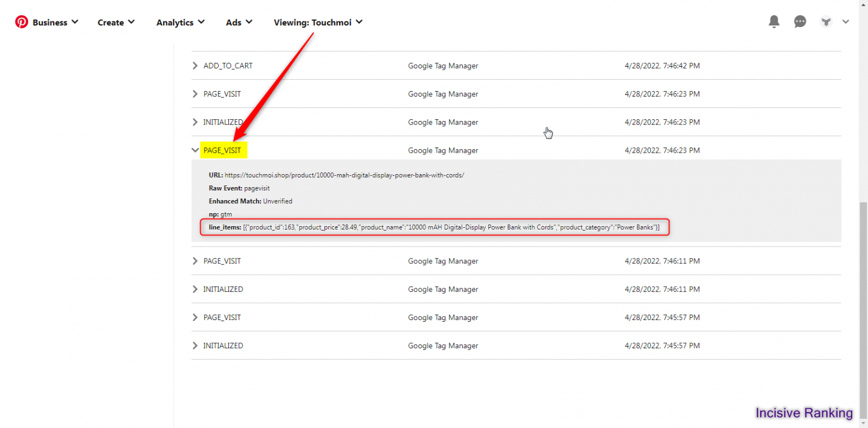Open the Analytics menu
This screenshot has height=428, width=868.
[x=180, y=22]
